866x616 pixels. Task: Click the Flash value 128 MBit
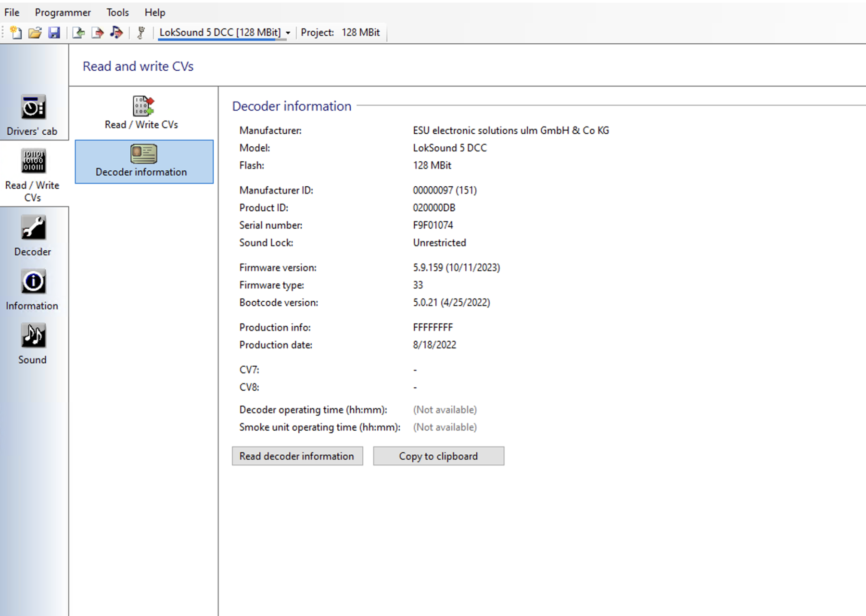[432, 166]
